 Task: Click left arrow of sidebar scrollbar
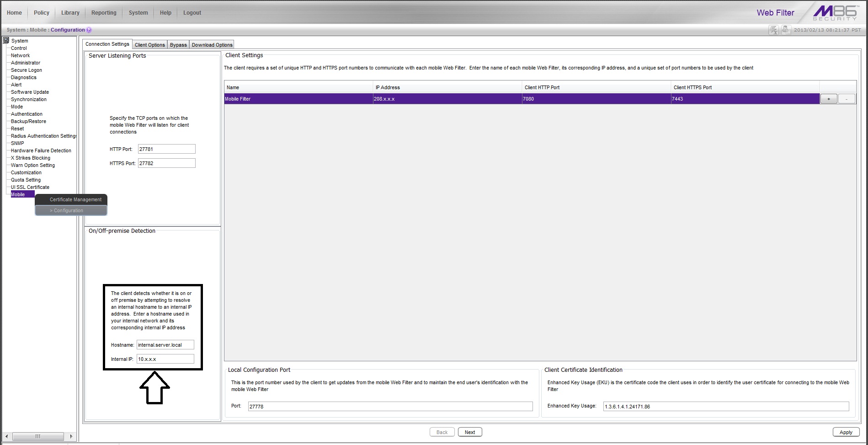click(6, 436)
